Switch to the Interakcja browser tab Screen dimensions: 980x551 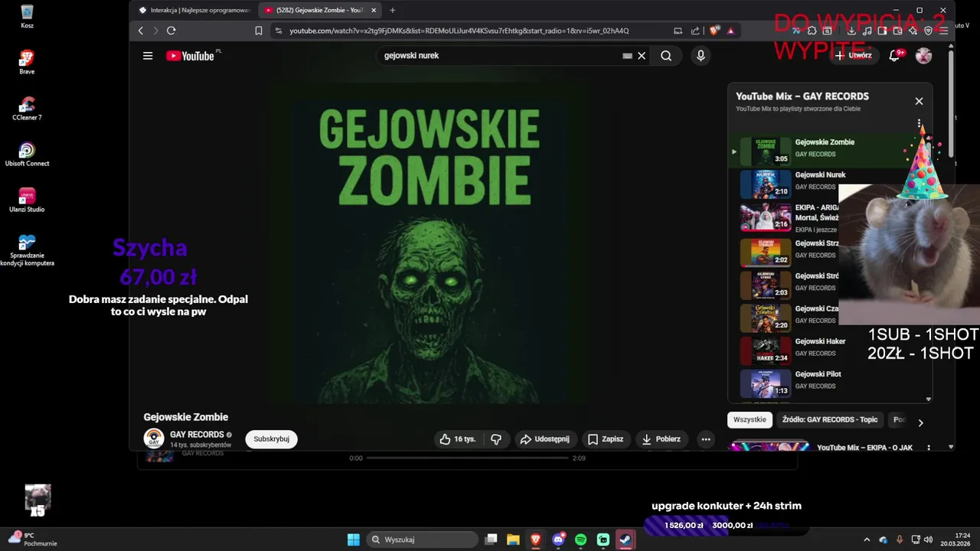(x=194, y=10)
